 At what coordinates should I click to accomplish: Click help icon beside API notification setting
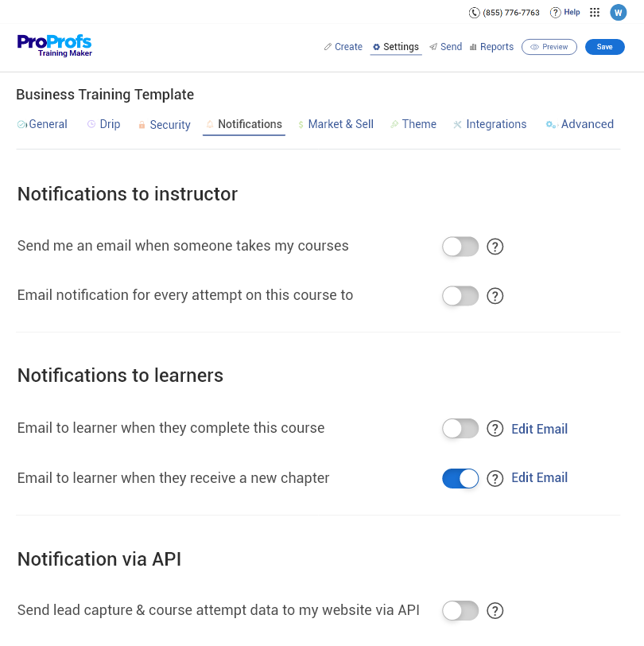495,611
